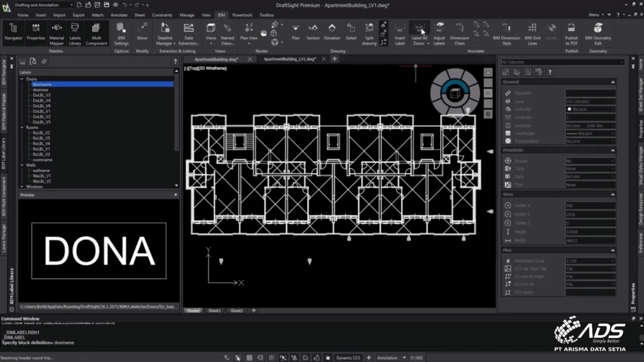This screenshot has width=644, height=362.
Task: Open the Home ribbon tab
Action: tap(23, 15)
